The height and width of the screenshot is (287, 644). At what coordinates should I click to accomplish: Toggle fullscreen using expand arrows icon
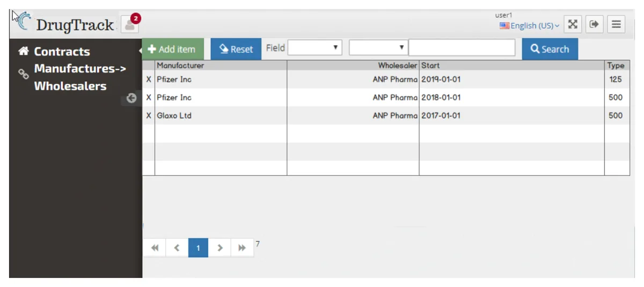[573, 24]
